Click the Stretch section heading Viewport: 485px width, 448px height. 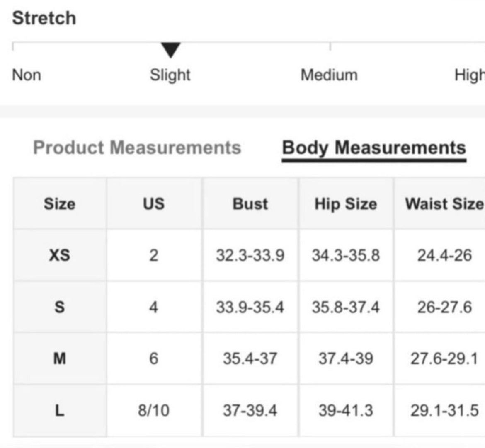click(x=44, y=18)
